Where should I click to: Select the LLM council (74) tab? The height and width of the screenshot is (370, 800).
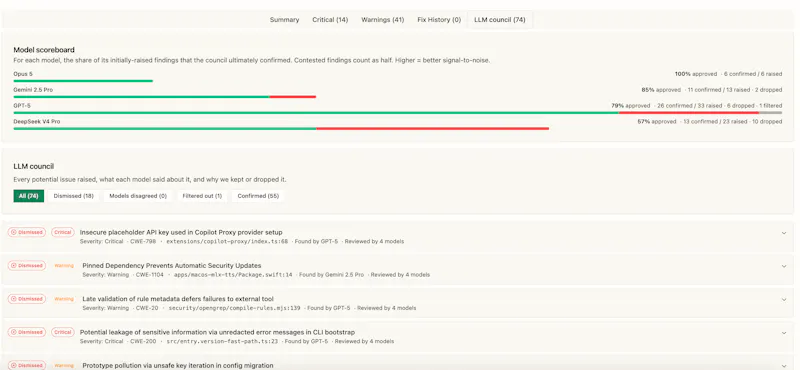[499, 20]
